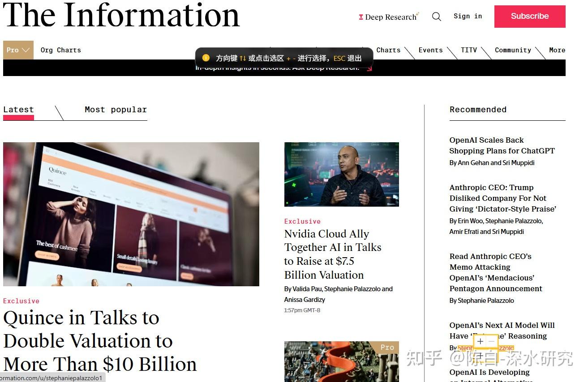The width and height of the screenshot is (588, 382).
Task: Go to the Events section
Action: 430,50
